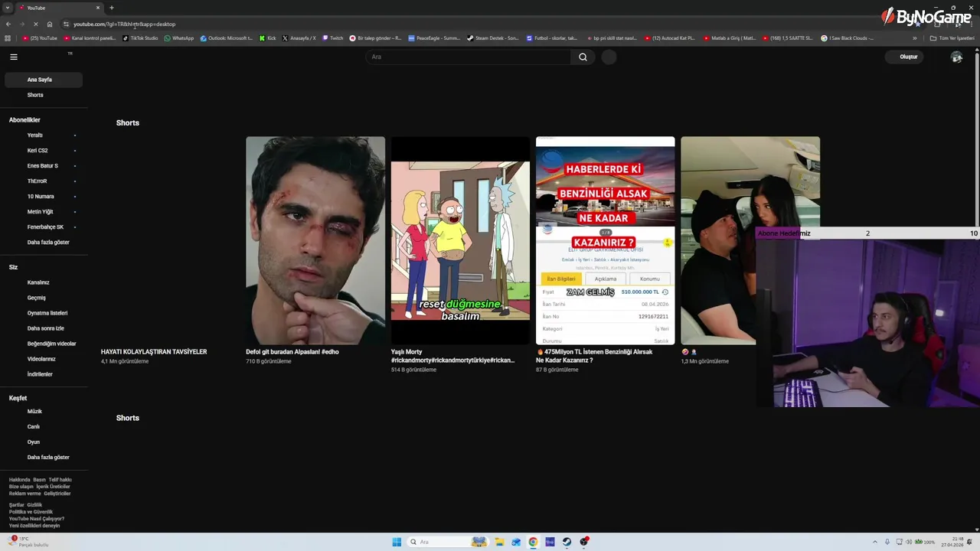Click the volume icon in system tray
The height and width of the screenshot is (551, 980).
(x=907, y=542)
